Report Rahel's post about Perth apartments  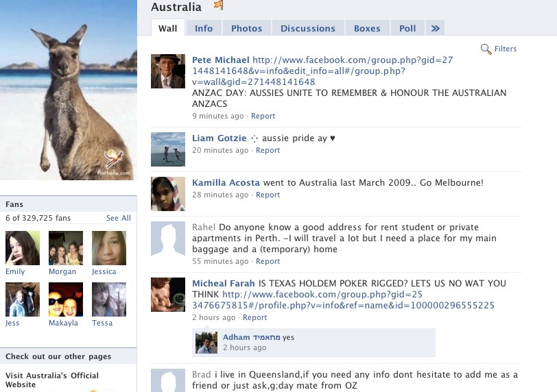[268, 261]
